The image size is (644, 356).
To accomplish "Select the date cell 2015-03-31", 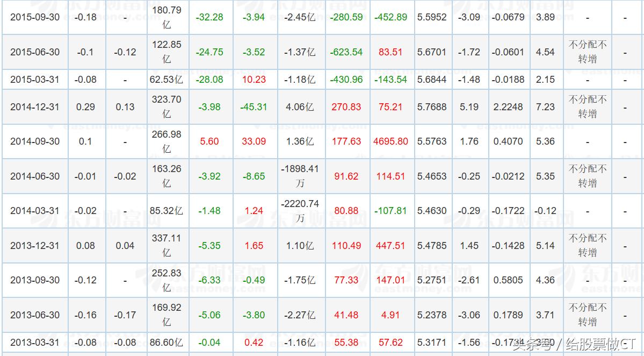I will (34, 80).
